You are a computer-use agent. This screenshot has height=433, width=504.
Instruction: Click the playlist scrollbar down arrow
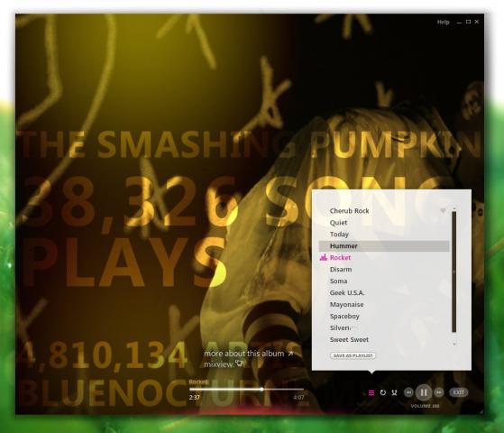tap(454, 344)
